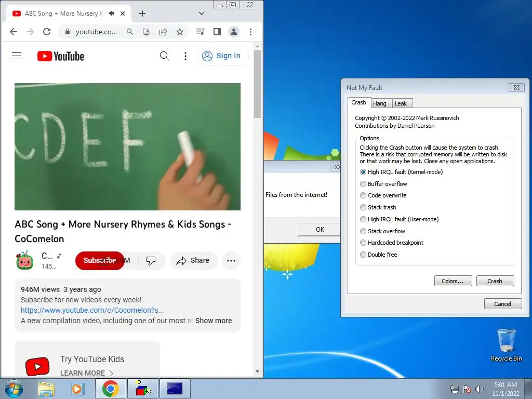The width and height of the screenshot is (532, 399).
Task: Click the Colors... button
Action: (453, 281)
